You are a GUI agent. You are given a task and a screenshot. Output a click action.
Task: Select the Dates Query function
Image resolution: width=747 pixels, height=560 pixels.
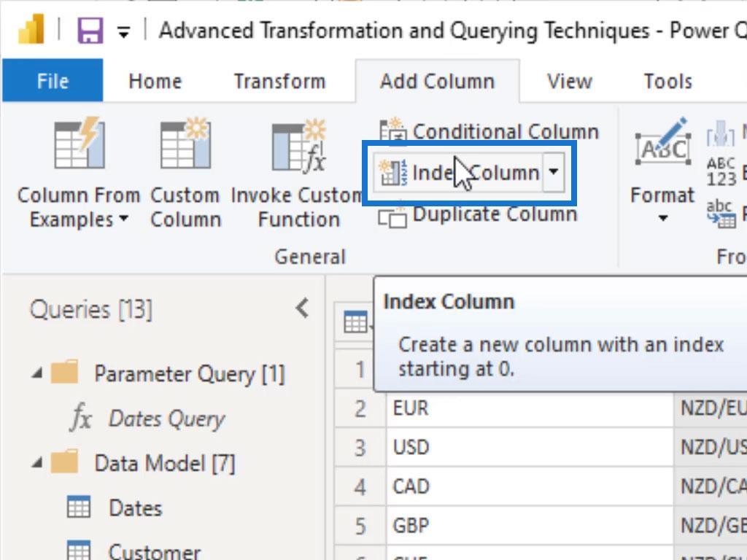[167, 419]
